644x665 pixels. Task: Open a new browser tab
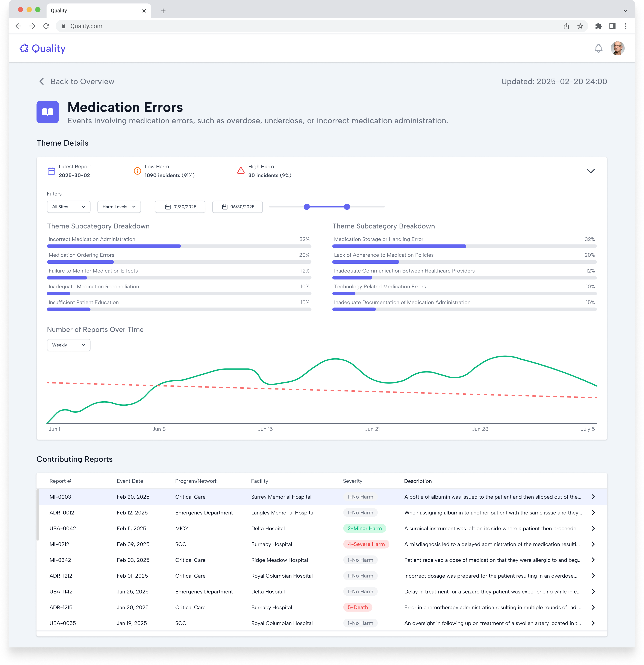click(163, 11)
